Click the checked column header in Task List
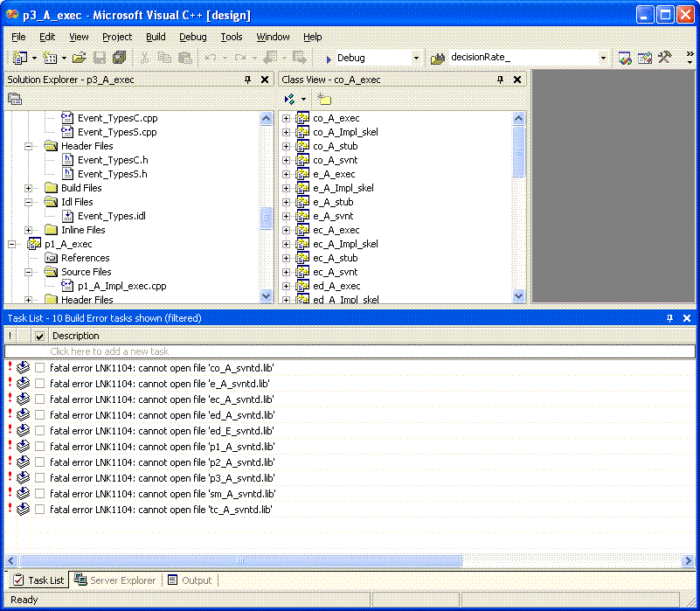 (x=39, y=336)
